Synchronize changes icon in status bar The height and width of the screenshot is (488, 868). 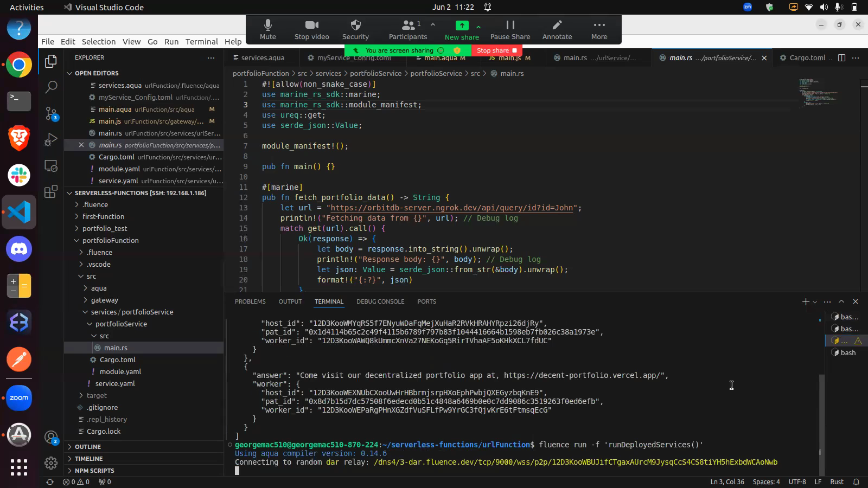pos(50,481)
